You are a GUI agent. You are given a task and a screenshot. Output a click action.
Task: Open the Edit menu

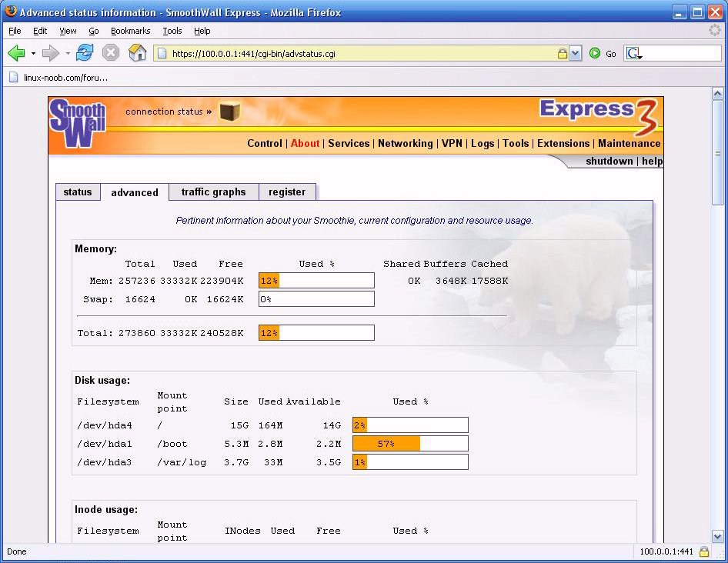40,31
